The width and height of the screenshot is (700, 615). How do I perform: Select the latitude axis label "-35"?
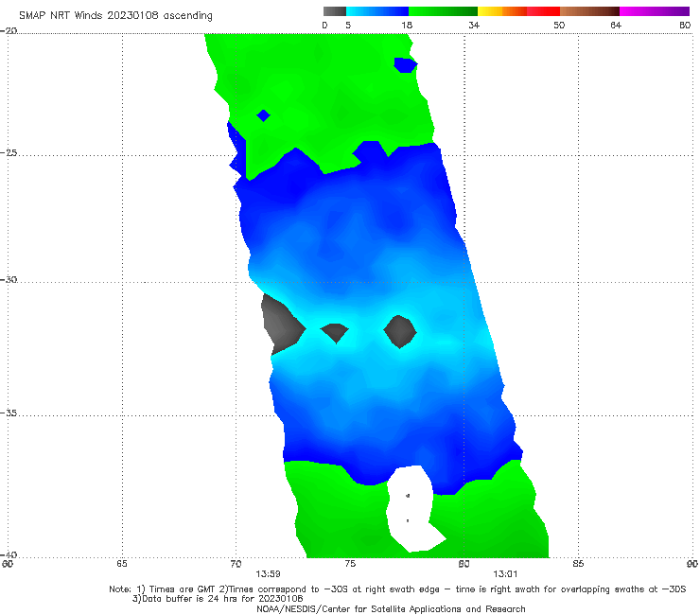tap(9, 413)
